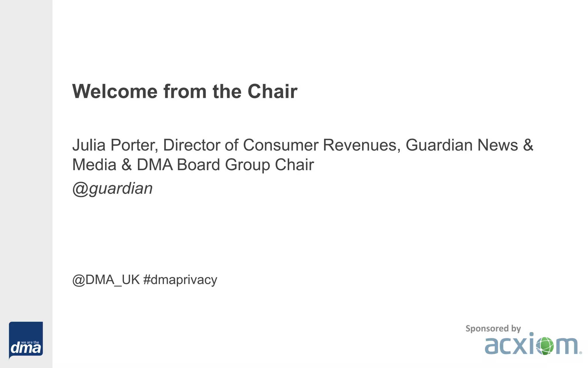The image size is (588, 368).
Task: Click the gray left sidebar strip
Action: point(26,172)
